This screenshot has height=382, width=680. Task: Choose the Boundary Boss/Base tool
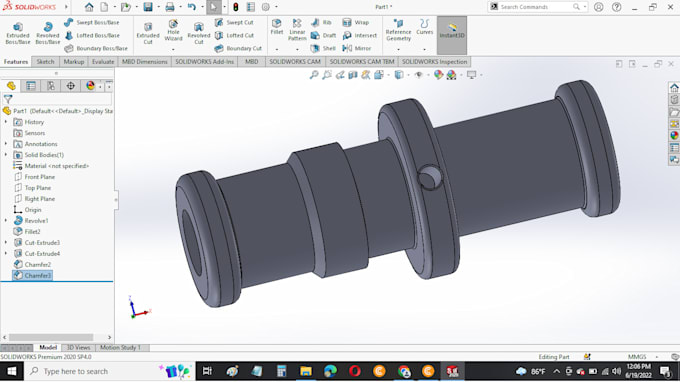tap(96, 48)
